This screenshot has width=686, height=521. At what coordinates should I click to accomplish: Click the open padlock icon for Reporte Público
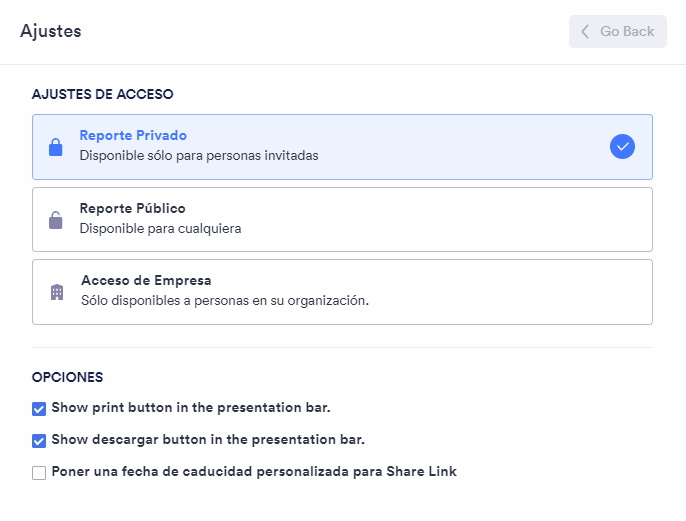(x=56, y=220)
